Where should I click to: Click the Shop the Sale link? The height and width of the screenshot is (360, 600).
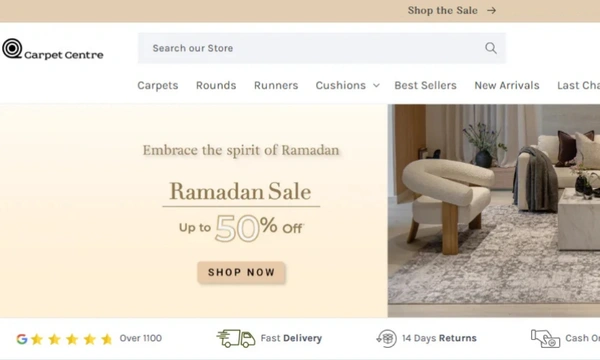pos(442,10)
